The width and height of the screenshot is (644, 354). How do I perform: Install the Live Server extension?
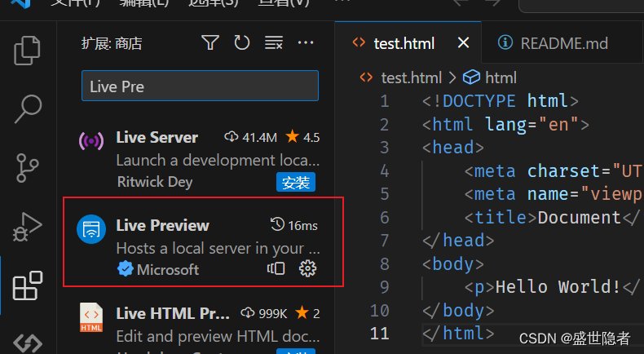tap(296, 182)
